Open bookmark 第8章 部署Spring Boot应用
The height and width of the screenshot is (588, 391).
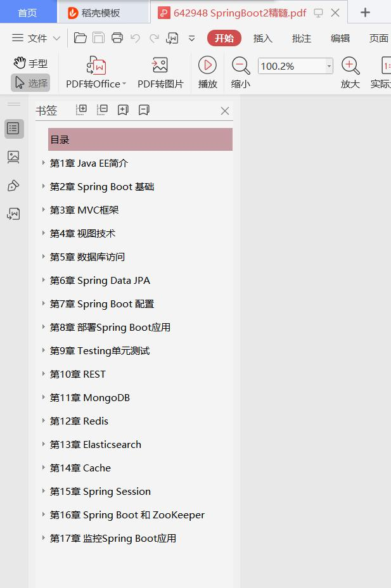click(110, 328)
